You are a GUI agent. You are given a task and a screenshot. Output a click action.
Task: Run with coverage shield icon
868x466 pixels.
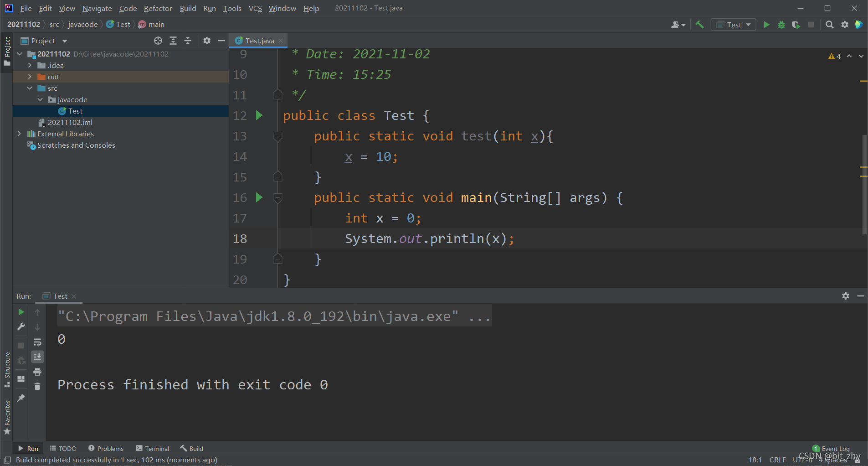(796, 25)
